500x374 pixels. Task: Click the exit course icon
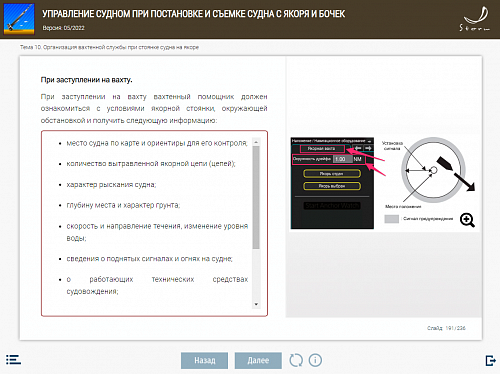point(490,360)
